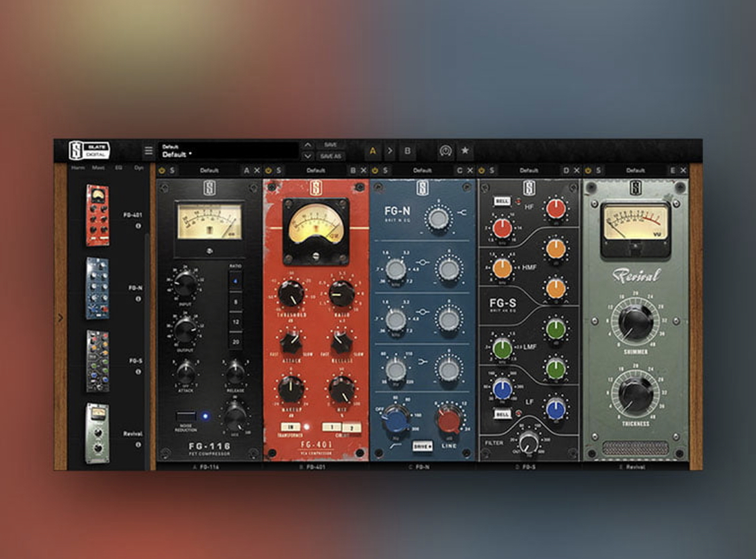Toggle power bypass for slot D
This screenshot has height=559, width=756.
pyautogui.click(x=482, y=170)
